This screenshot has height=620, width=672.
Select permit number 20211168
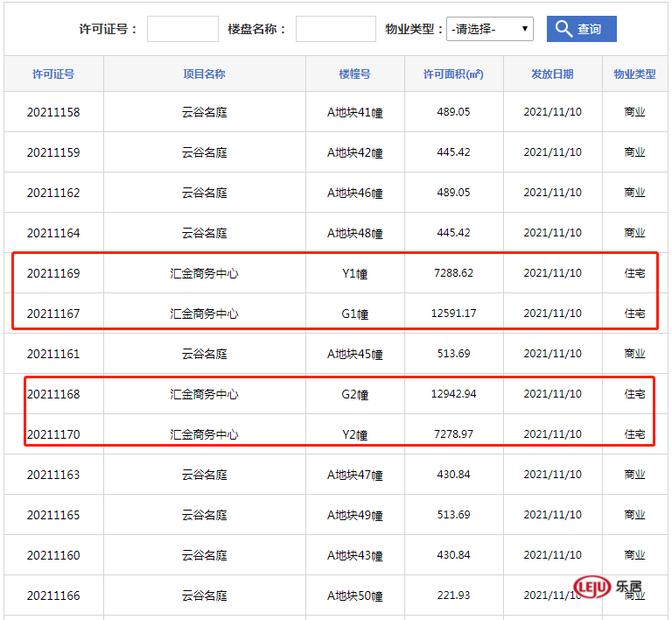53,394
